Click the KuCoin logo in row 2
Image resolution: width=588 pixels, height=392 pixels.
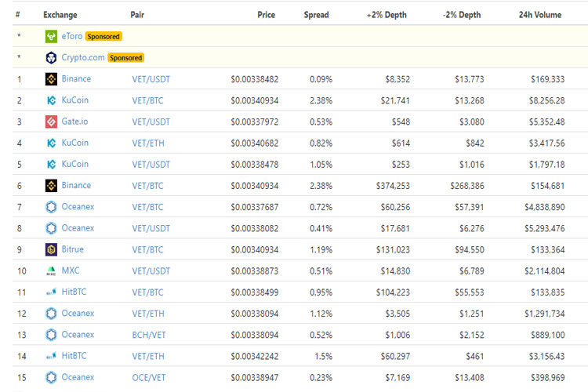coord(51,100)
